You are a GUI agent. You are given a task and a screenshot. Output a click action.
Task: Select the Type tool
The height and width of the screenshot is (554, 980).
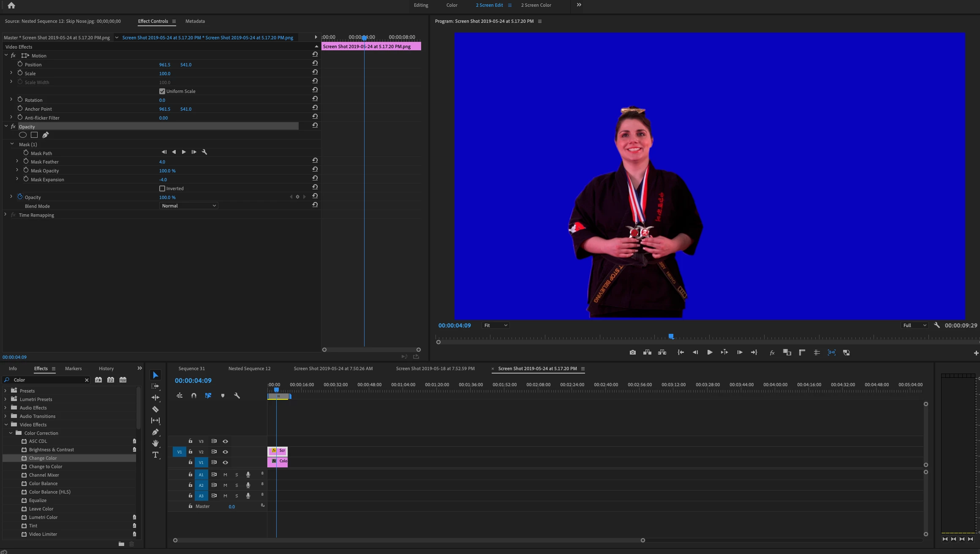(155, 455)
